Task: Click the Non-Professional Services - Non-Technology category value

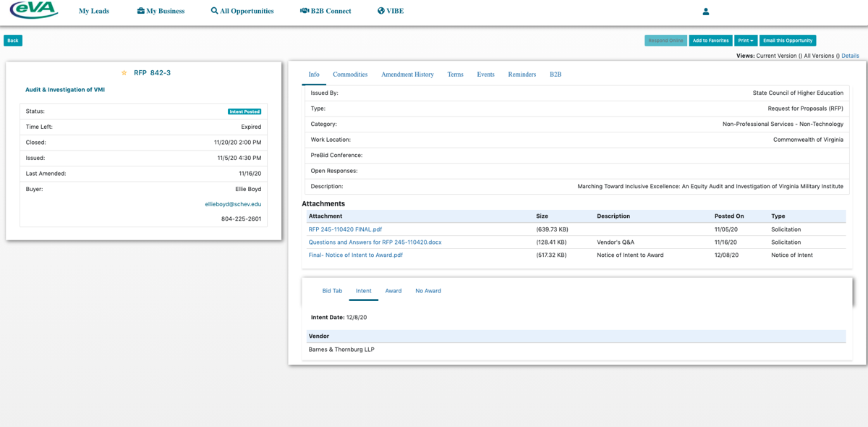Action: click(783, 124)
